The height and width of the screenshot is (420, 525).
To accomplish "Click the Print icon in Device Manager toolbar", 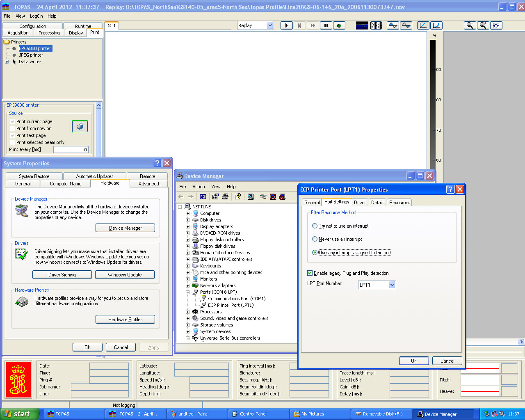I will click(225, 197).
